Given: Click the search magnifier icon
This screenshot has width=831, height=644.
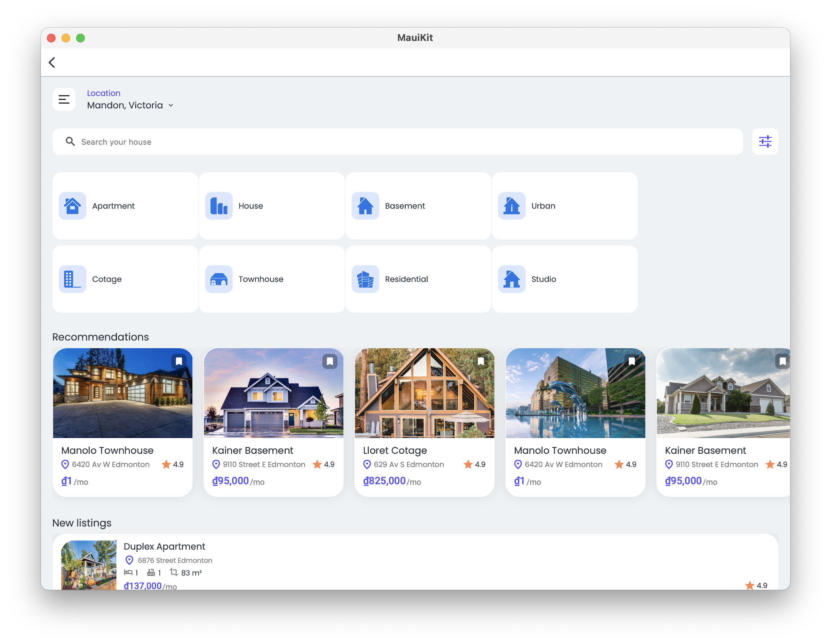Looking at the screenshot, I should tap(70, 142).
